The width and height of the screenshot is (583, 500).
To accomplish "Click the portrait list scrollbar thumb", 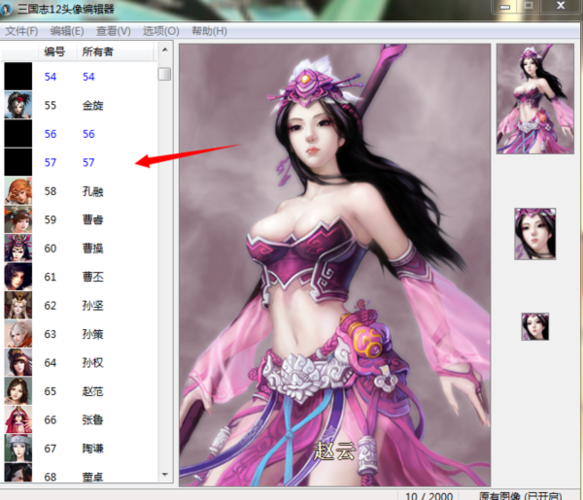I will point(164,74).
